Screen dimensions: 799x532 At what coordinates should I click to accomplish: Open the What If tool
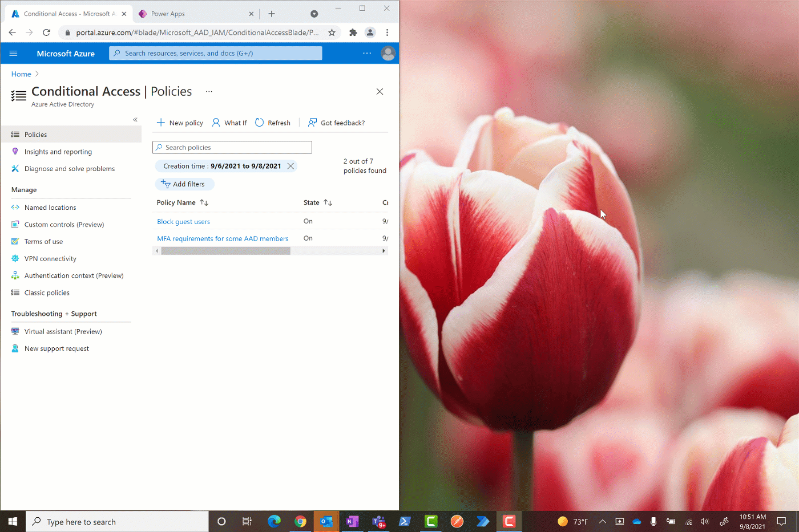tap(229, 123)
